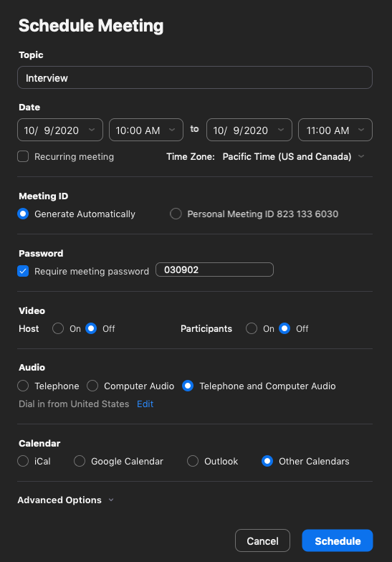The width and height of the screenshot is (392, 562).
Task: Uncheck Require meeting password
Action: click(x=23, y=271)
